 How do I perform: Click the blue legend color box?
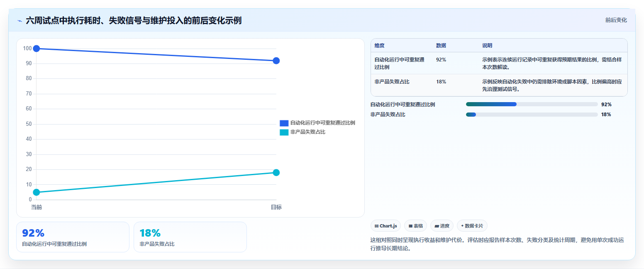[284, 123]
